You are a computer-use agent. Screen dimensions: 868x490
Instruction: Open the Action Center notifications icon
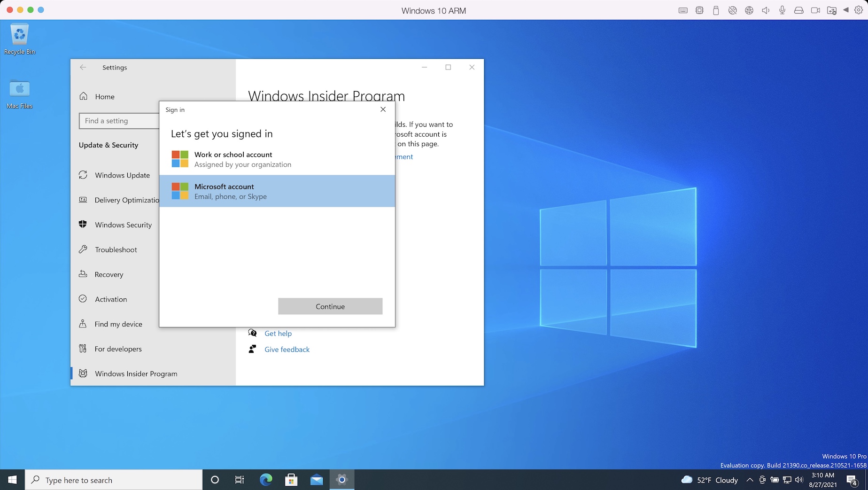[x=852, y=480]
